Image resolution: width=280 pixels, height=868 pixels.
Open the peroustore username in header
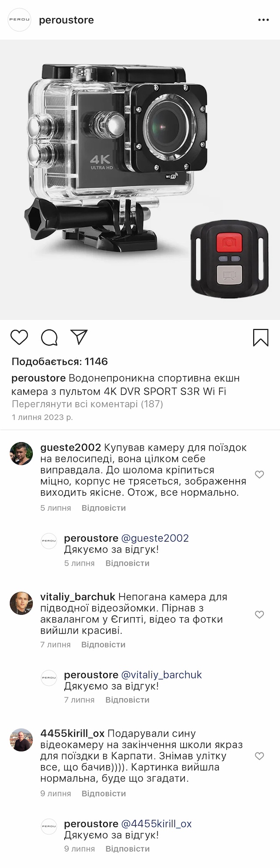click(x=66, y=20)
